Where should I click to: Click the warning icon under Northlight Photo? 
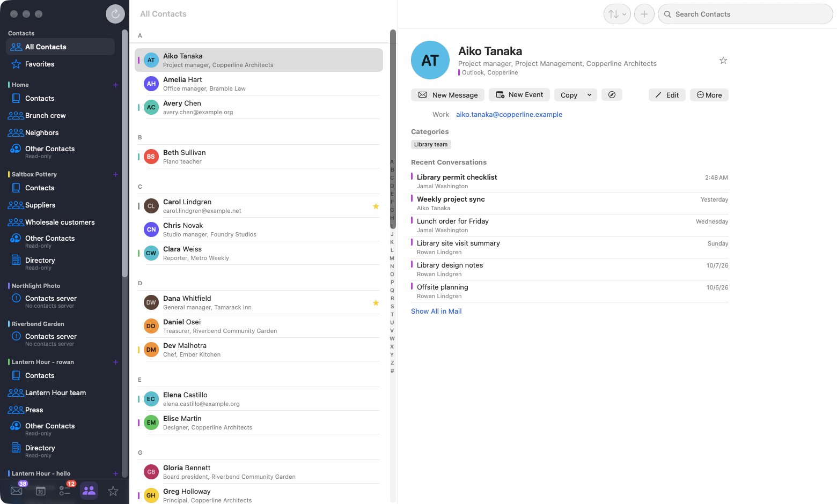point(16,298)
